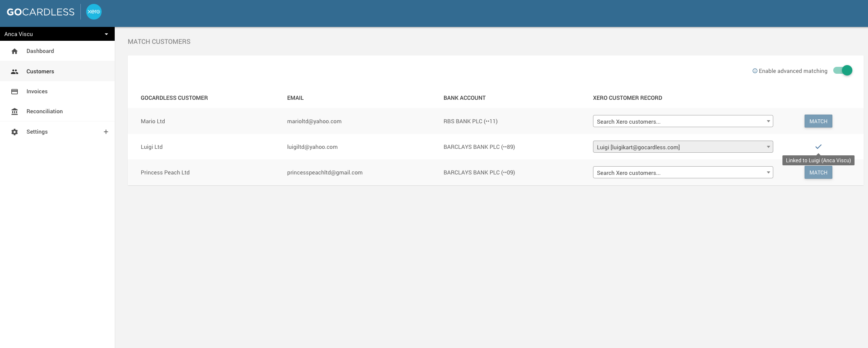Open Xero customer dropdown for Mario Ltd
This screenshot has width=868, height=348.
(x=683, y=121)
